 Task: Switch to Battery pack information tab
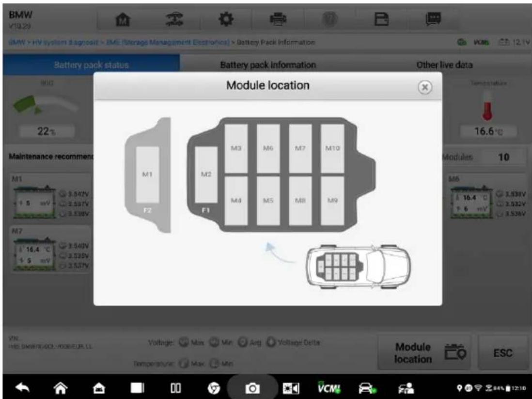coord(268,65)
